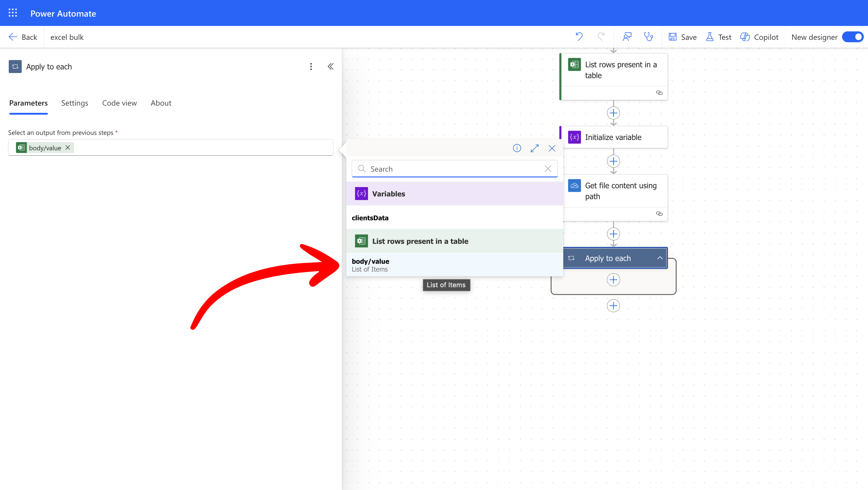The width and height of the screenshot is (868, 490).
Task: Click the Save button
Action: (682, 37)
